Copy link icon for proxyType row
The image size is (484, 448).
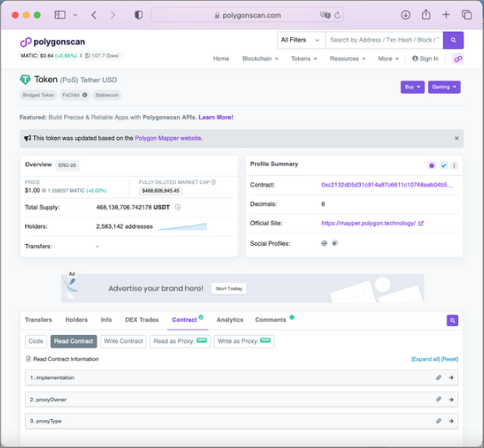pos(438,421)
